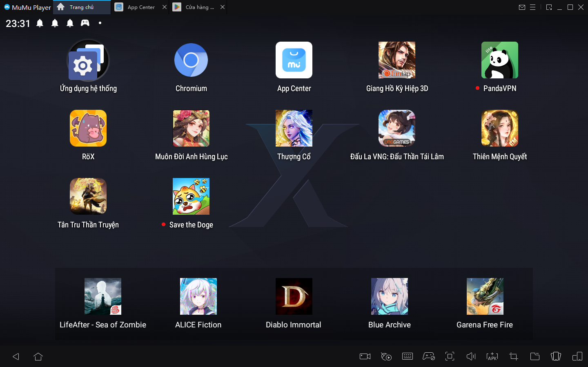
Task: Open the Ứng dụng hệ thống folder
Action: (88, 60)
